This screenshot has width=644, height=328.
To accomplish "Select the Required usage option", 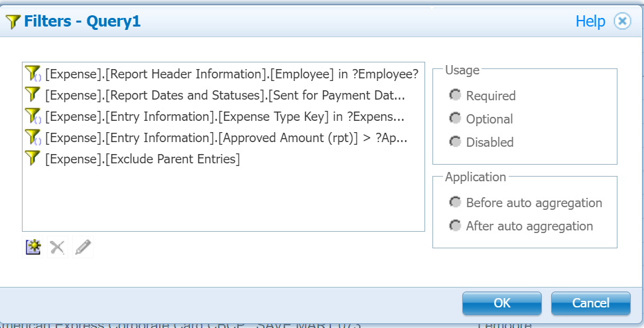I will click(455, 95).
